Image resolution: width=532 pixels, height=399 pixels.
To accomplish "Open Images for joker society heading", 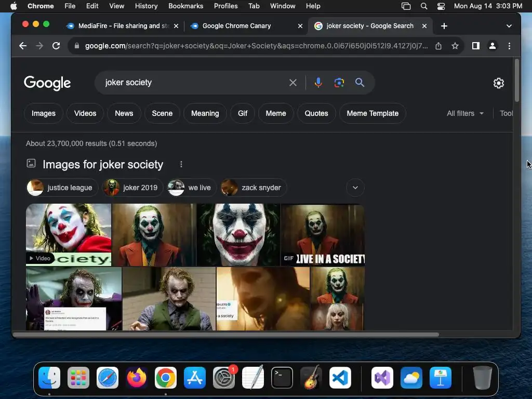I will [103, 165].
